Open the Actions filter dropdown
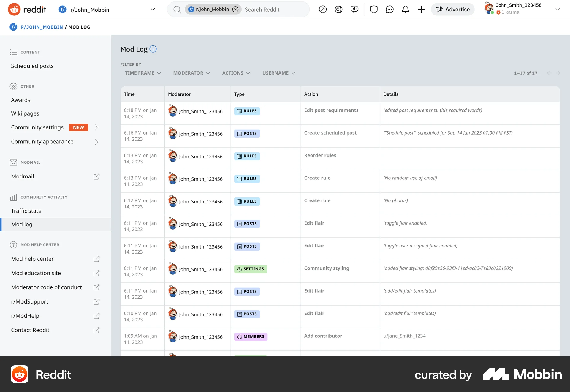570x392 pixels. click(x=236, y=73)
